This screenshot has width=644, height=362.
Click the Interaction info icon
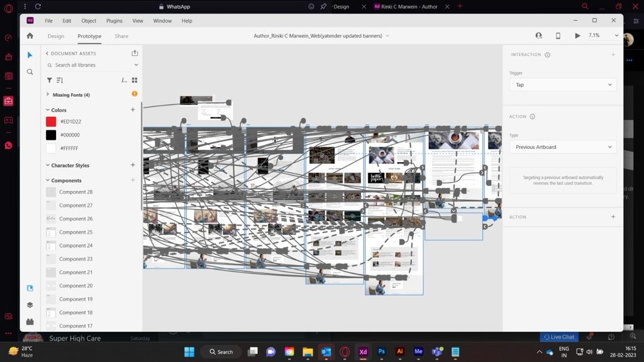[x=548, y=55]
